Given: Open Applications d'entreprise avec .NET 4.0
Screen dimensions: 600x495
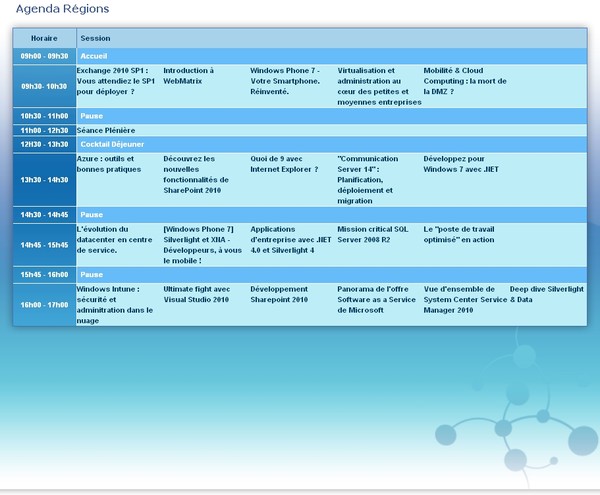Looking at the screenshot, I should click(291, 239).
